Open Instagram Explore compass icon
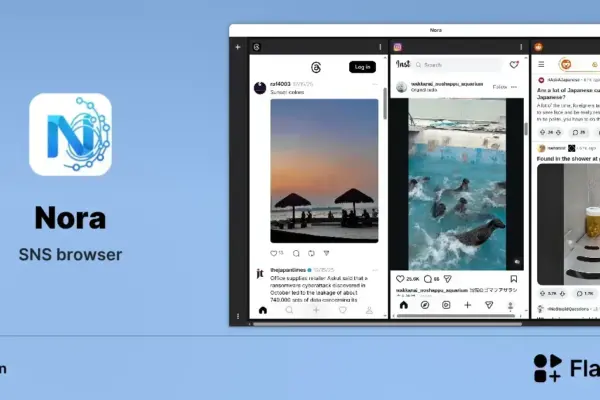 point(425,305)
